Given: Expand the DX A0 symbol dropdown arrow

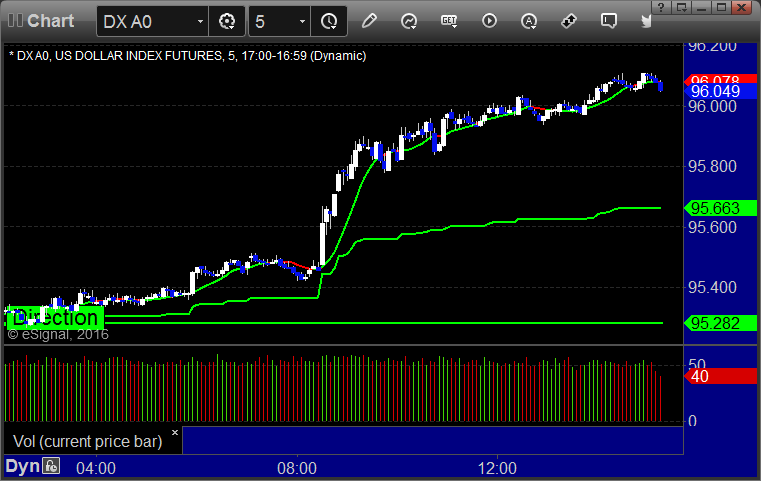Looking at the screenshot, I should [200, 21].
